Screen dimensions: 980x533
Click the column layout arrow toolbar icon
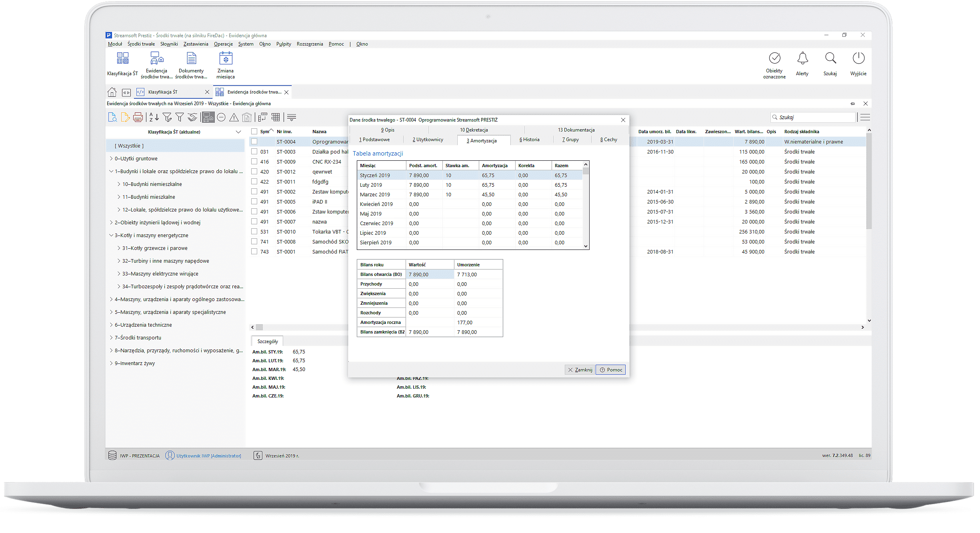click(x=262, y=117)
